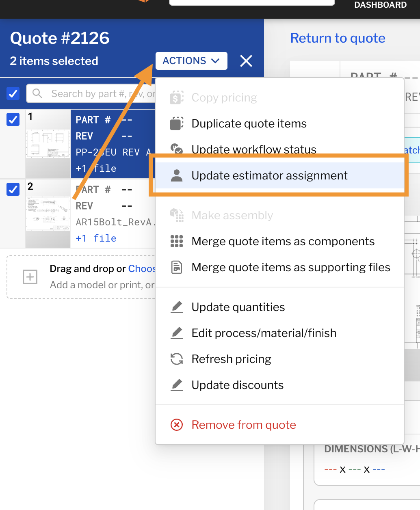Open thumbnail of item 1 drawing
Viewport: 420px width, 510px height.
(x=48, y=144)
